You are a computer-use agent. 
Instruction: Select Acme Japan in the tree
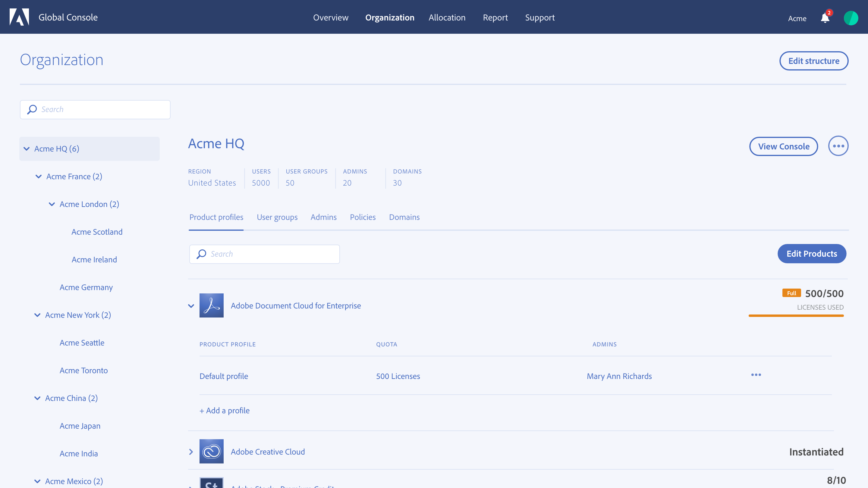80,426
